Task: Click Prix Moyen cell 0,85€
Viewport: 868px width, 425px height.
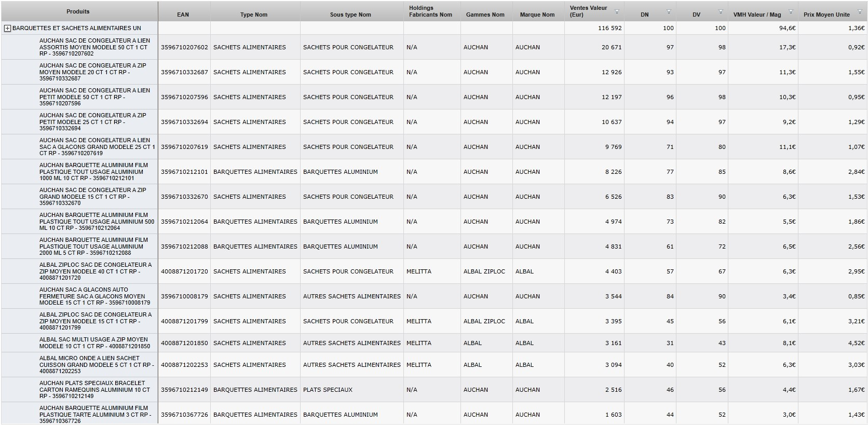Action: (856, 296)
